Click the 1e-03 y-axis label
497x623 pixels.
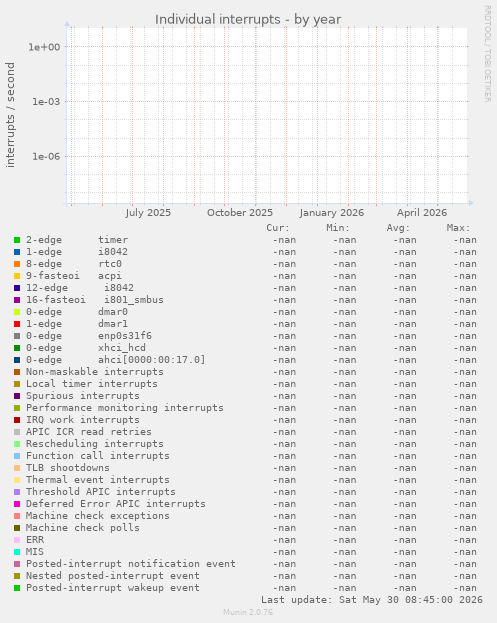pos(46,102)
